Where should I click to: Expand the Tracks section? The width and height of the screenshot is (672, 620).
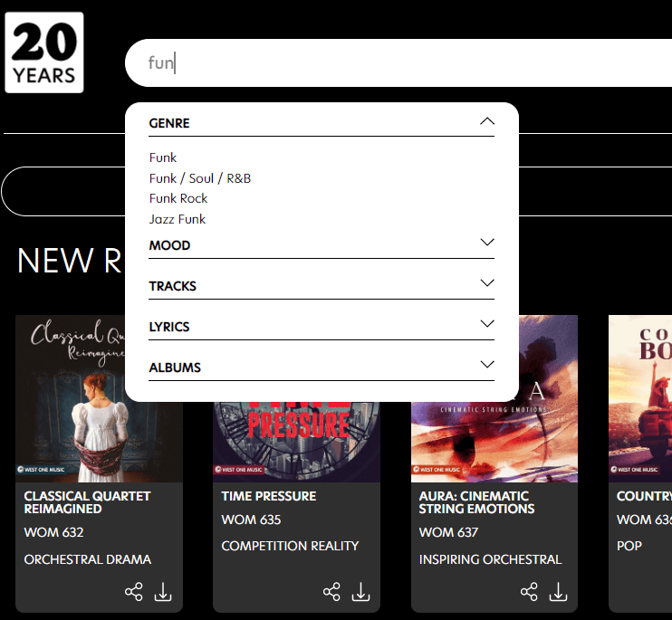tap(487, 283)
